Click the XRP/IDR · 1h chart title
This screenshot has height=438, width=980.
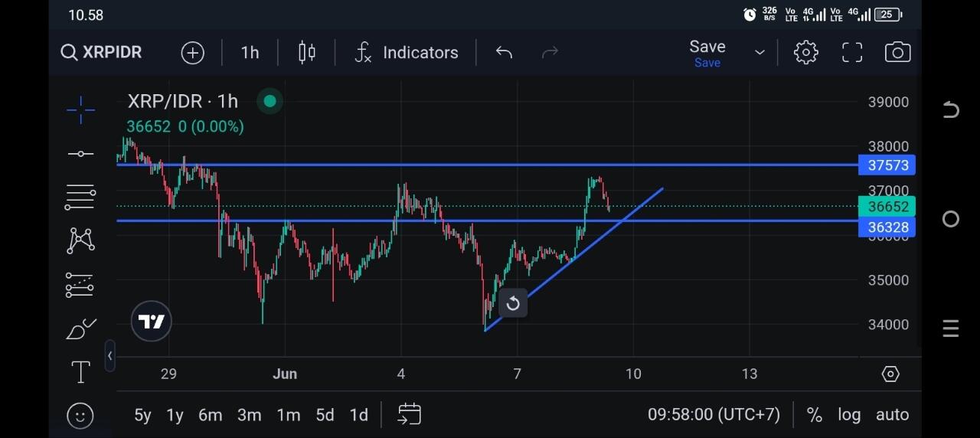183,101
